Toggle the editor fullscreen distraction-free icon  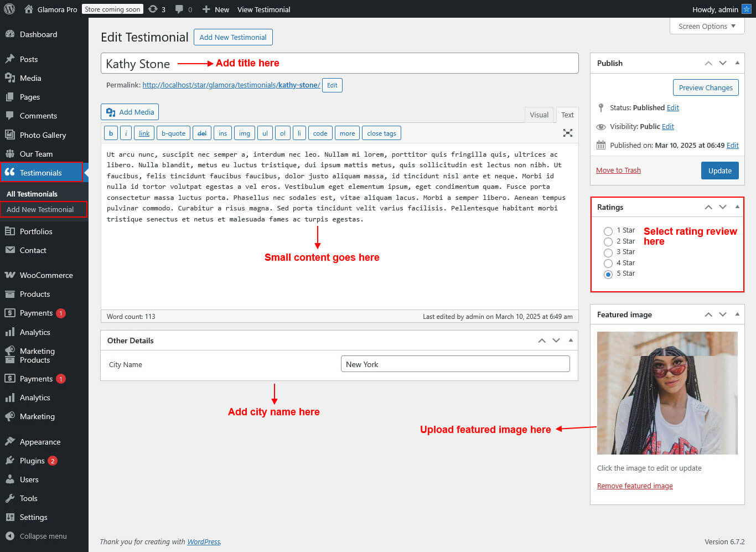(567, 133)
